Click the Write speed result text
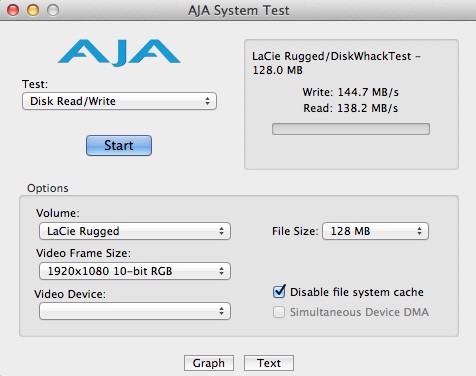This screenshot has height=376, width=476. (351, 92)
